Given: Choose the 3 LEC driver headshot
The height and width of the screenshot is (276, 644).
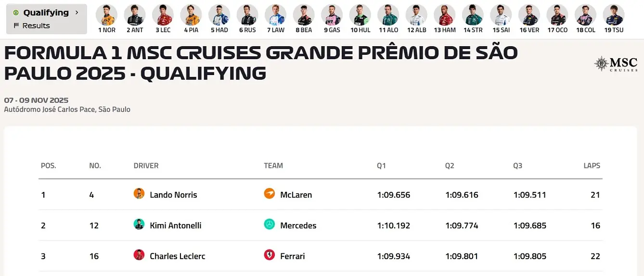Looking at the screenshot, I should pyautogui.click(x=163, y=15).
